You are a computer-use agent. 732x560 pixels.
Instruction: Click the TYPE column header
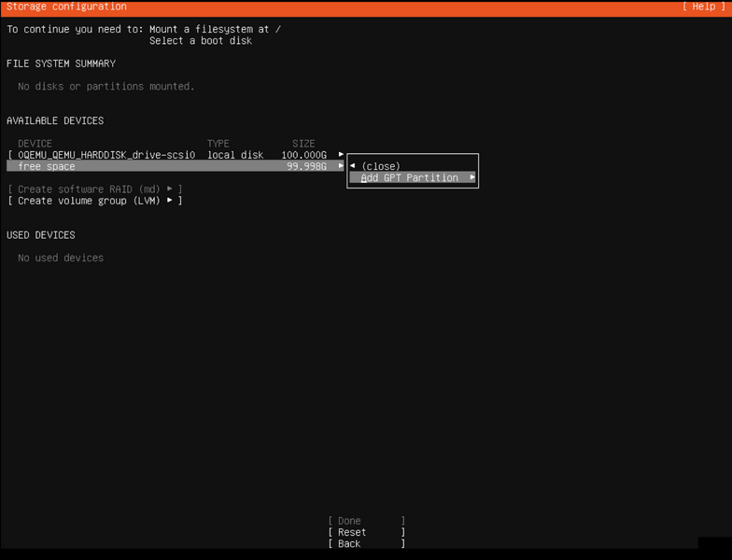point(218,144)
